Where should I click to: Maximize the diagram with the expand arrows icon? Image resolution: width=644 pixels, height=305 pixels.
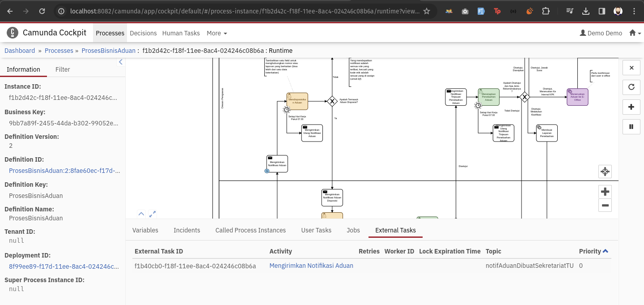coord(153,214)
